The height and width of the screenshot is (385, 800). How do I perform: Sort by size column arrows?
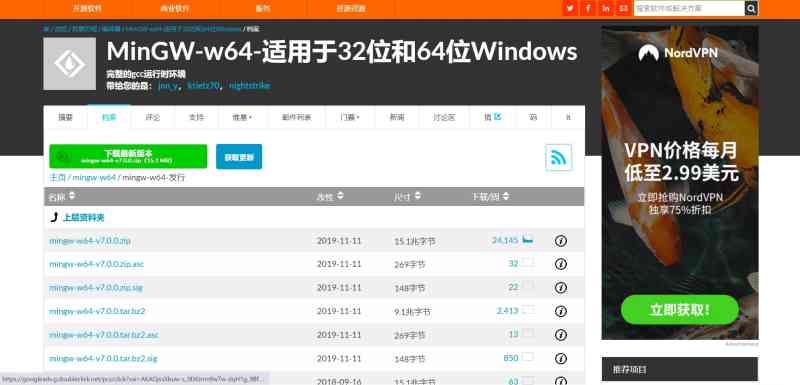[418, 196]
